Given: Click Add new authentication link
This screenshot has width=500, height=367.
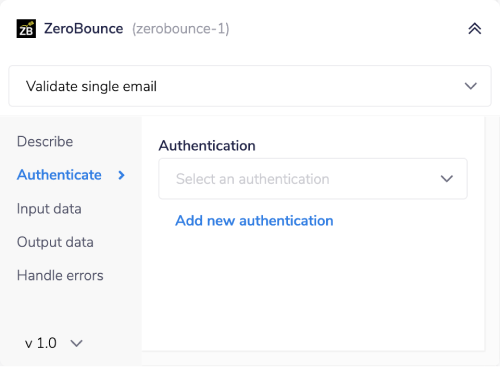Looking at the screenshot, I should 254,221.
